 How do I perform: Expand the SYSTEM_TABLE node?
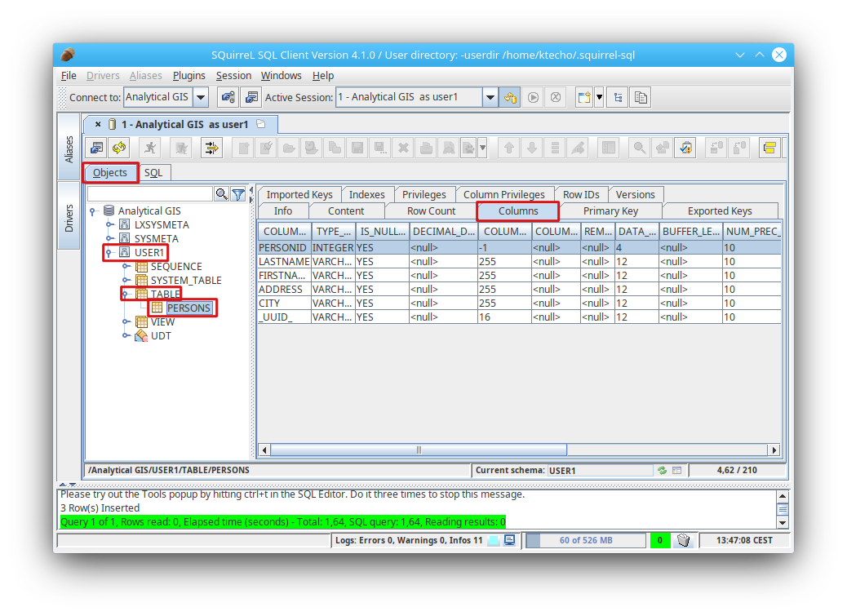tap(126, 280)
